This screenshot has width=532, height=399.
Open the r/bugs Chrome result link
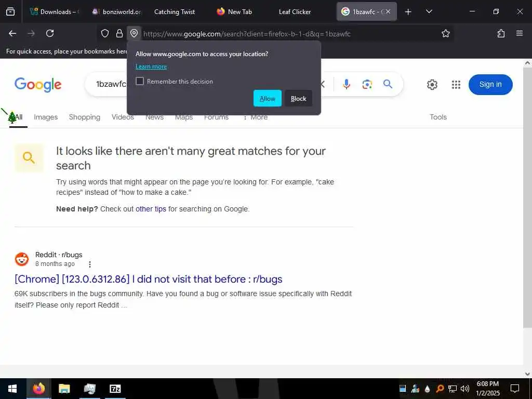(x=148, y=279)
